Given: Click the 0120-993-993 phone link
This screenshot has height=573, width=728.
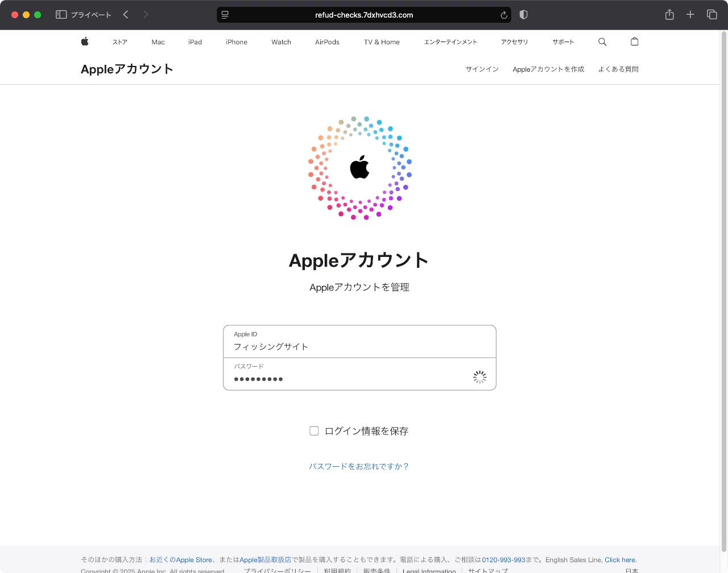Looking at the screenshot, I should coord(504,560).
